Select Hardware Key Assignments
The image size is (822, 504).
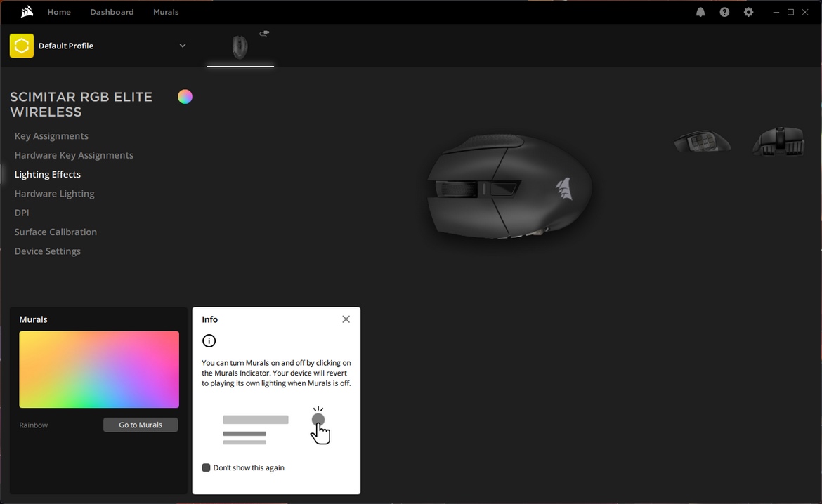(74, 156)
